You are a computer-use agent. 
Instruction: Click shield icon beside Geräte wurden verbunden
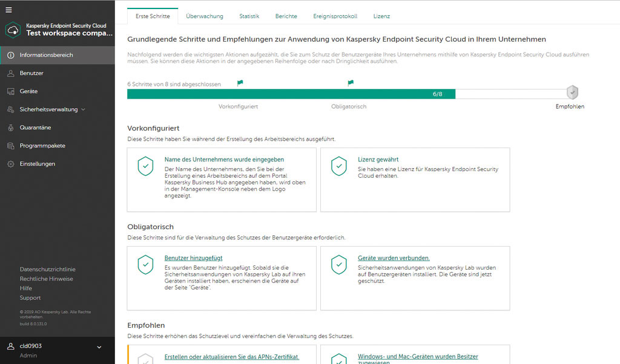(x=339, y=264)
